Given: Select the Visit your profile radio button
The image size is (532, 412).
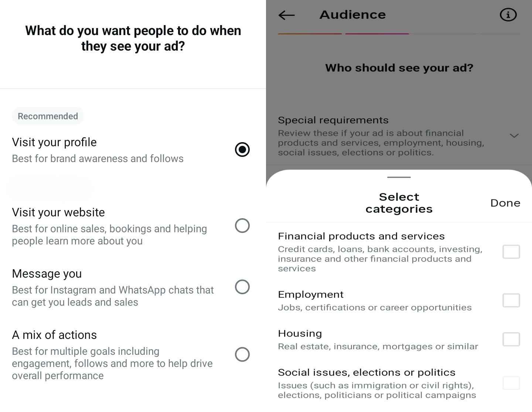Looking at the screenshot, I should pyautogui.click(x=242, y=150).
